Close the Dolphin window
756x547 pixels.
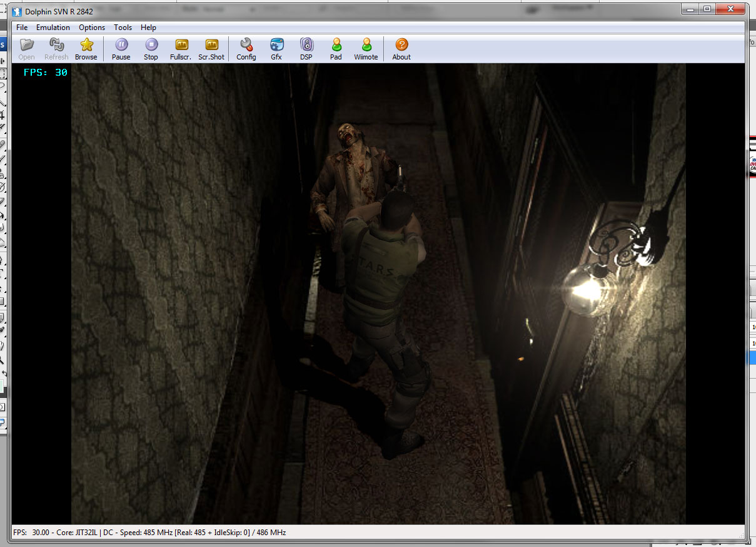730,9
